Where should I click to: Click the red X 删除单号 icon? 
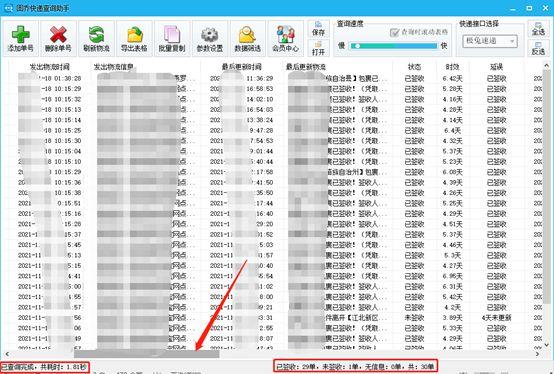click(x=58, y=38)
